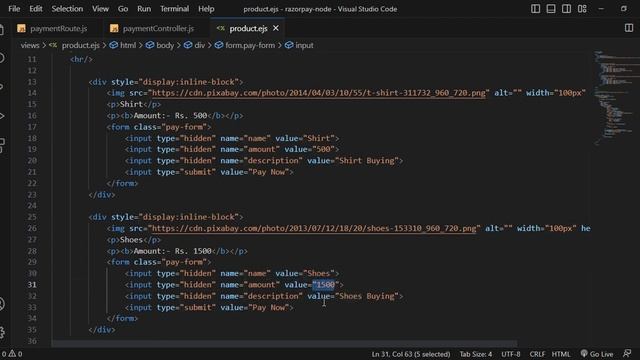Open the t-shirt pixabay image URL link
Viewport: 640px width, 360px height.
pyautogui.click(x=318, y=93)
